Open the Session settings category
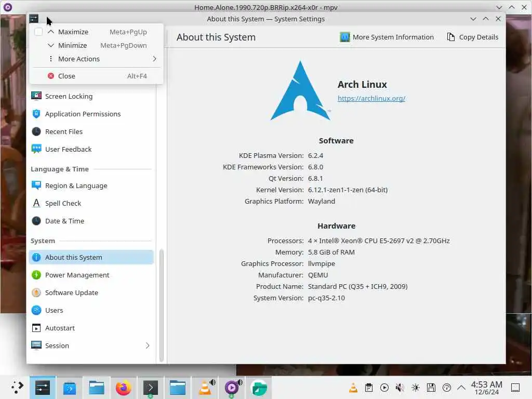The height and width of the screenshot is (399, 532). coord(91,345)
